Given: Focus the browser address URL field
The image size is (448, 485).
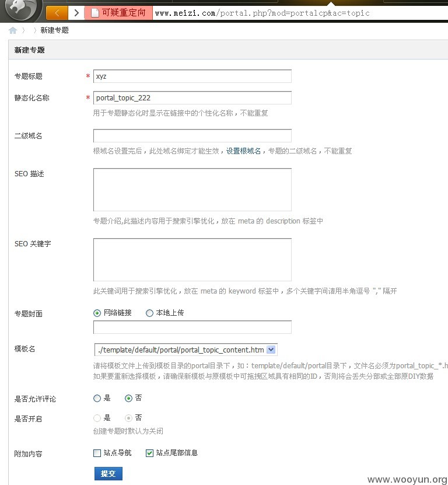Looking at the screenshot, I should click(x=300, y=13).
